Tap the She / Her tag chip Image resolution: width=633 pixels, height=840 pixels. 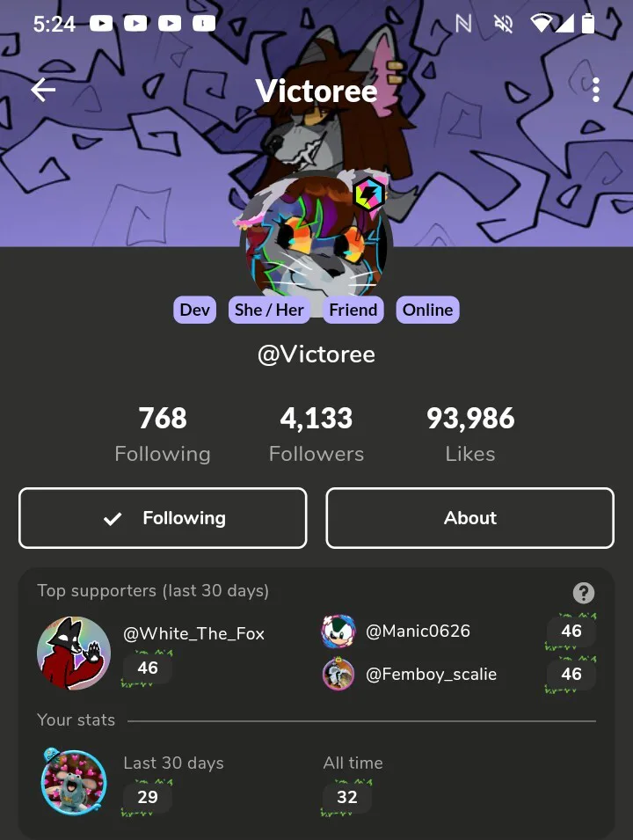coord(269,310)
